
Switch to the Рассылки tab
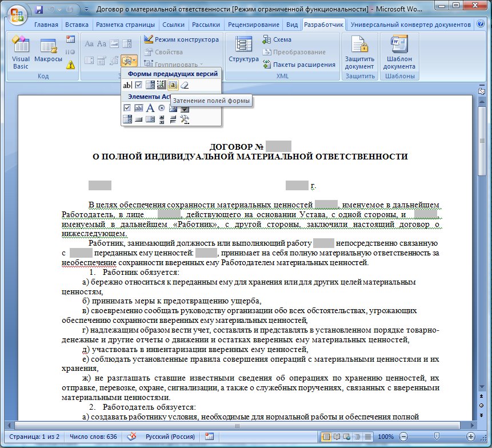tap(206, 25)
